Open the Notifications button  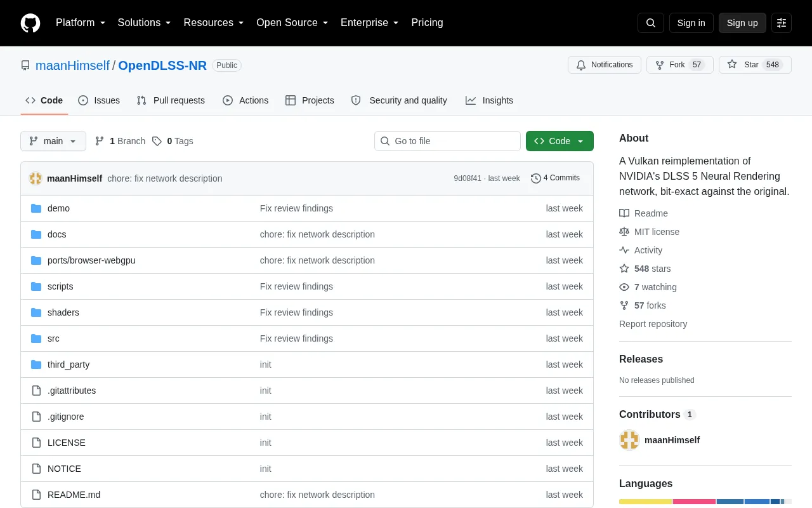coord(605,65)
